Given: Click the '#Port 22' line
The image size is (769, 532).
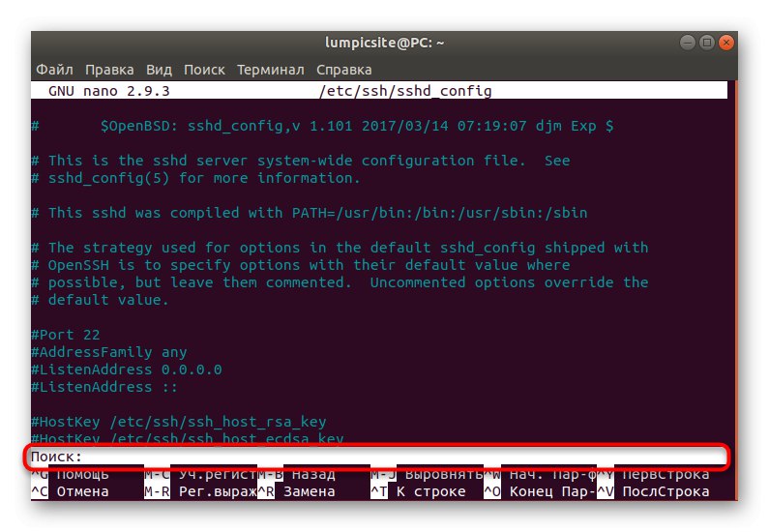Looking at the screenshot, I should point(65,335).
